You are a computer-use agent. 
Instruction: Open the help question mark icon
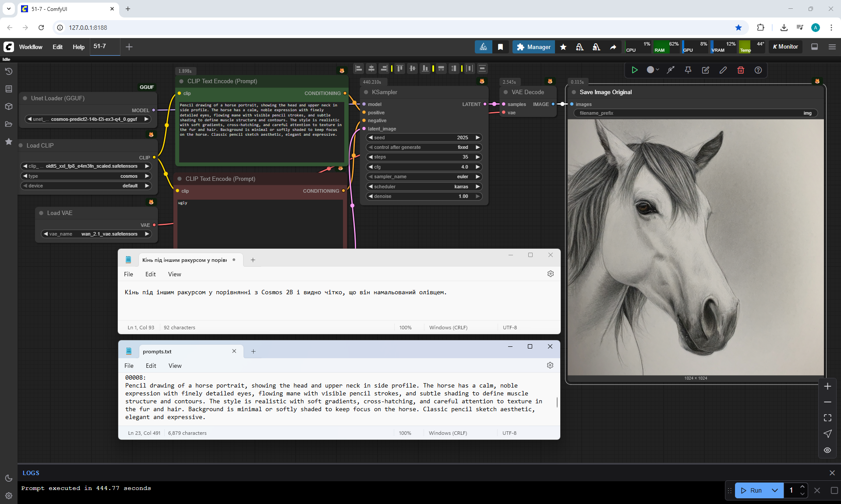[x=758, y=70]
